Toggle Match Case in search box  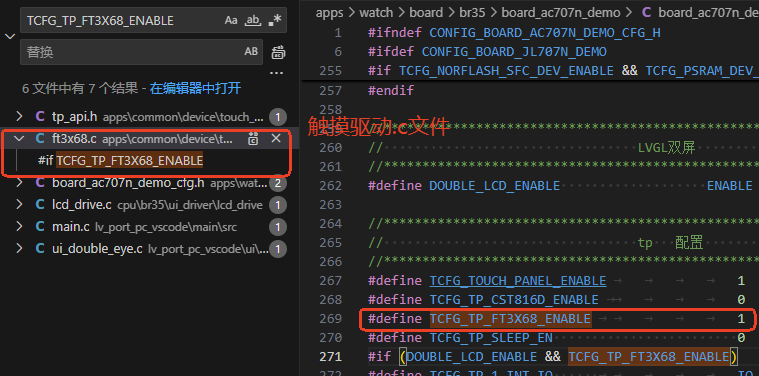click(x=231, y=20)
